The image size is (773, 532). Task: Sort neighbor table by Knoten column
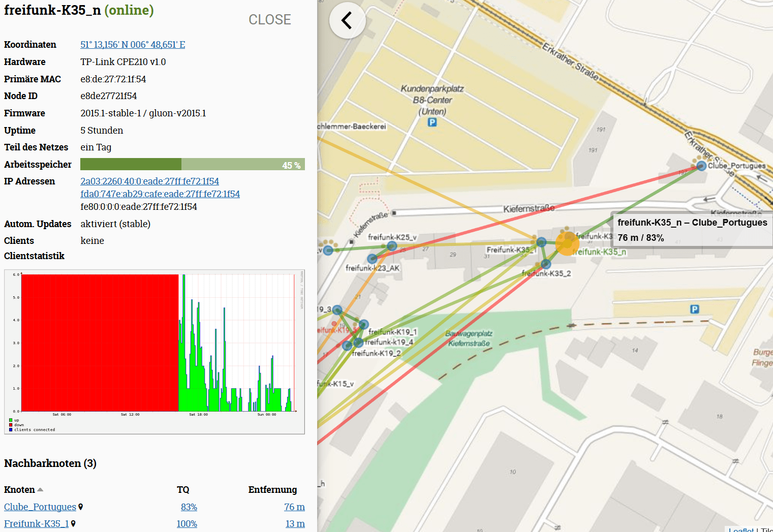coord(23,490)
